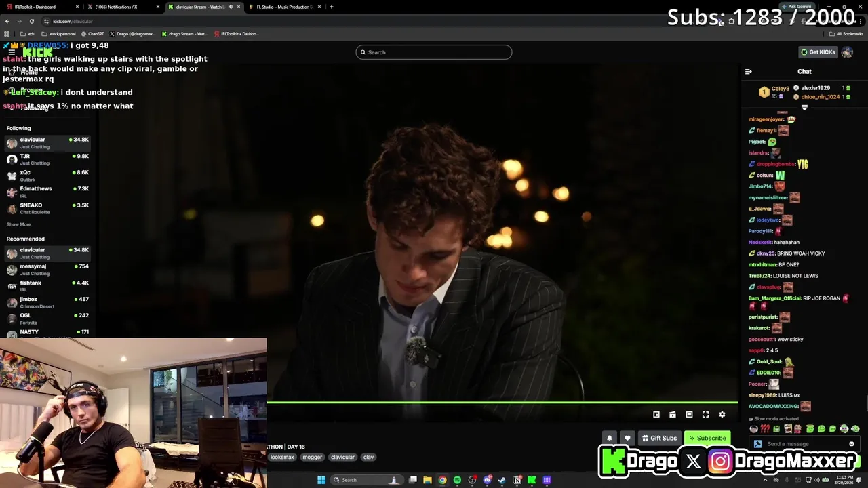Open xQc channel in Following list
Viewport: 868px width, 488px height.
[47, 176]
